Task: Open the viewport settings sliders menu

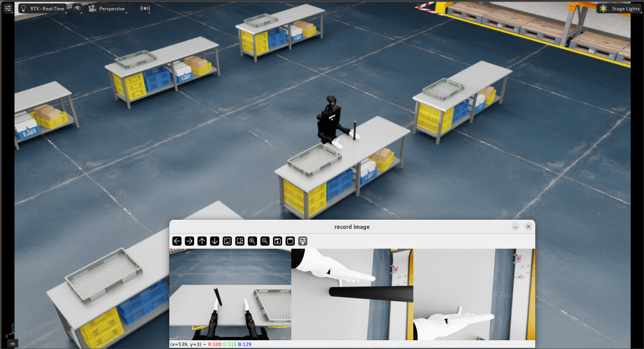Action: [x=8, y=8]
